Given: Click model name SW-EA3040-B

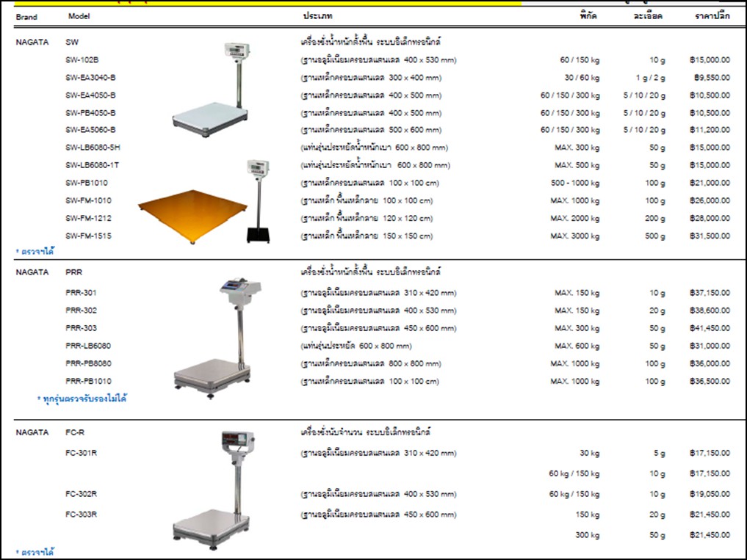Looking at the screenshot, I should (90, 78).
